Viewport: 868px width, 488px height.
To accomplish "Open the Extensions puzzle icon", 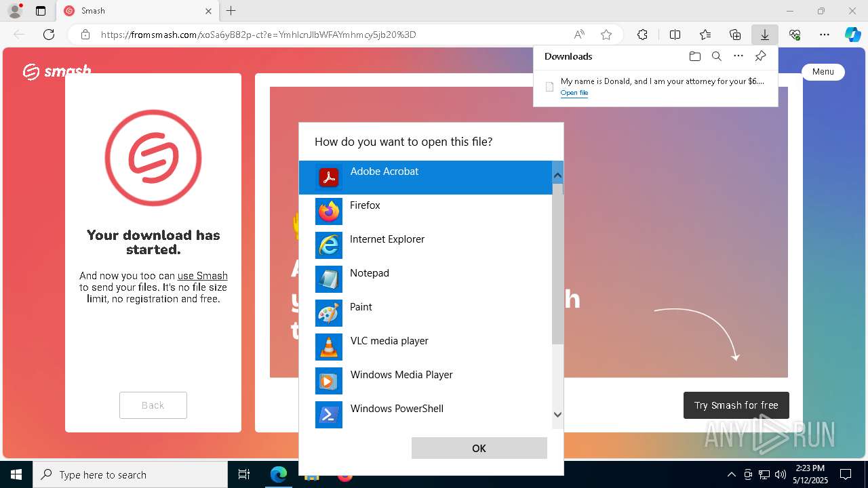I will 642,35.
